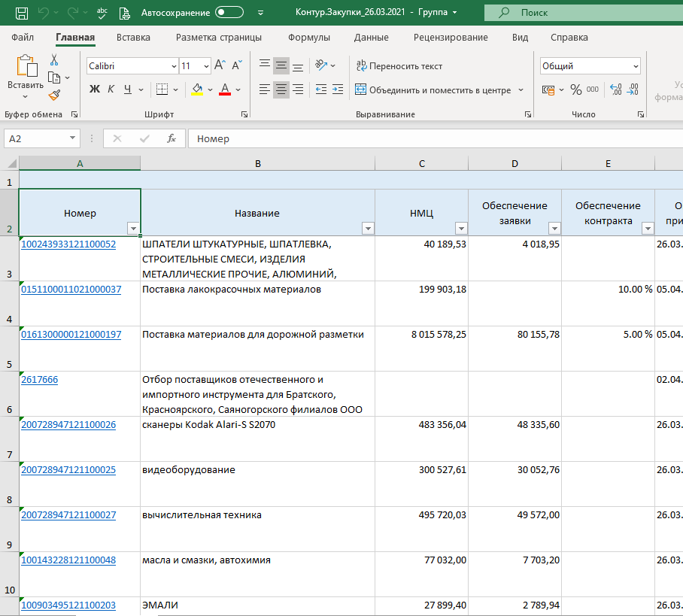Toggle the Autosave switch
683x616 pixels.
pos(229,13)
